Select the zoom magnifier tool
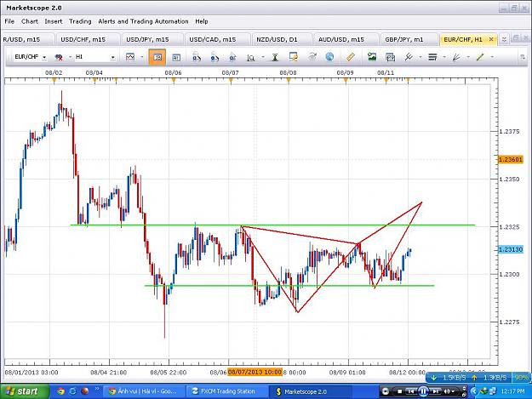Image resolution: width=532 pixels, height=399 pixels. click(x=250, y=57)
